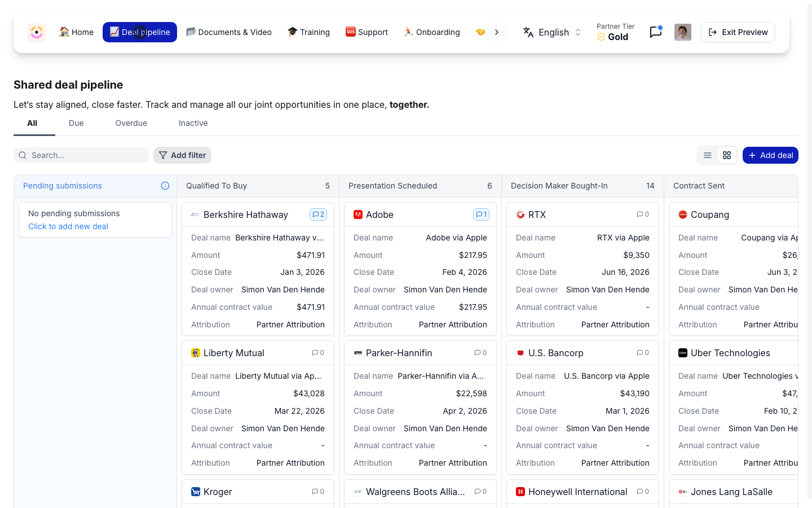This screenshot has height=508, width=812.
Task: Open the Adobe deal card title
Action: click(379, 214)
